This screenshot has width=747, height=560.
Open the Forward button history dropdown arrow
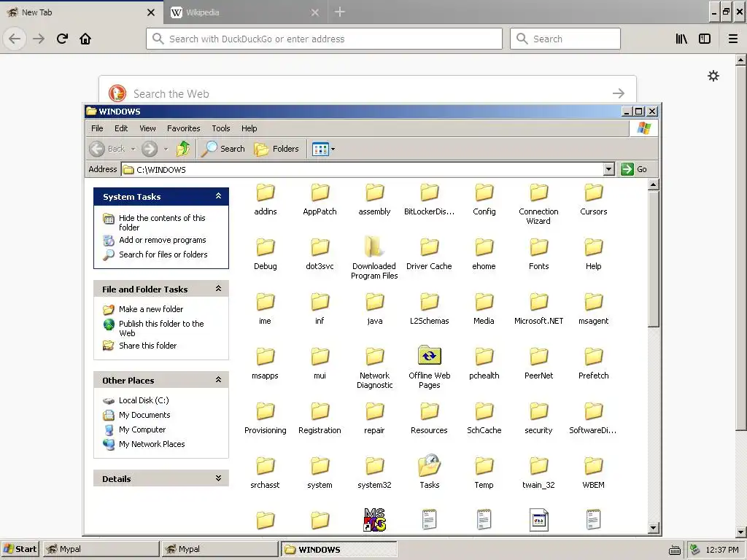[166, 149]
